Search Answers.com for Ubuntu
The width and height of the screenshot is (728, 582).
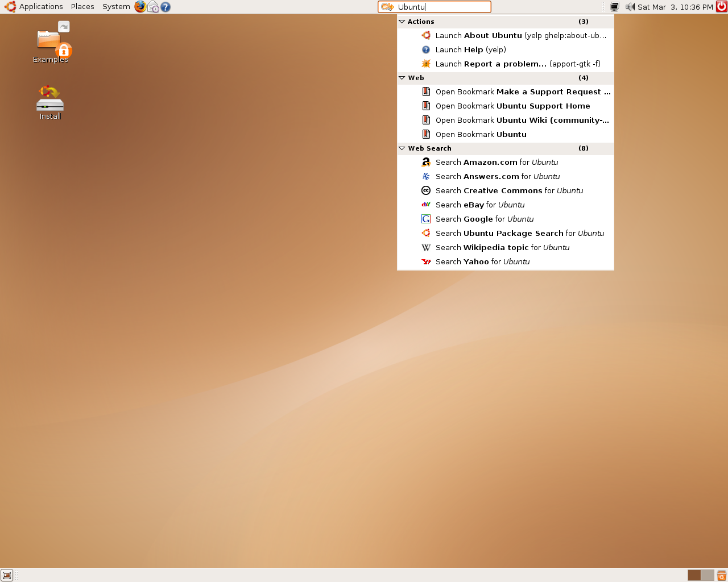[x=506, y=176]
